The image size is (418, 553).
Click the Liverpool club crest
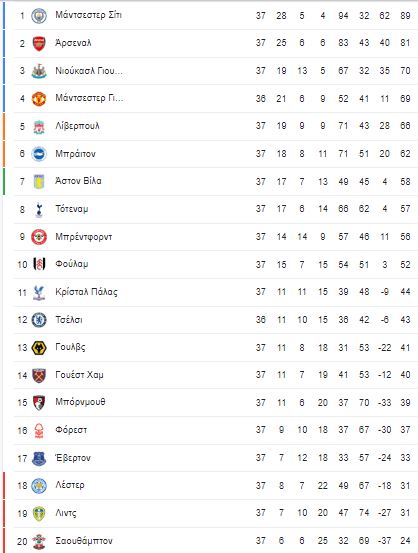coord(39,126)
